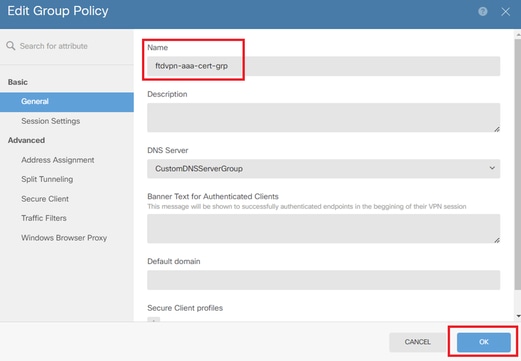Click the Default domain field
The width and height of the screenshot is (521, 361).
click(x=323, y=280)
